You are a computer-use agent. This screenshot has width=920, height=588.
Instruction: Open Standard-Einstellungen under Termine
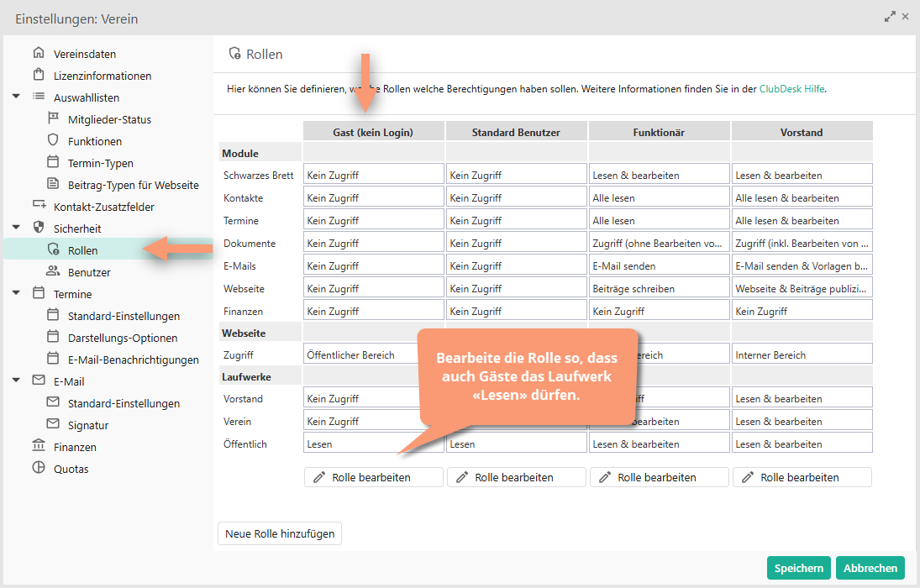(x=124, y=316)
